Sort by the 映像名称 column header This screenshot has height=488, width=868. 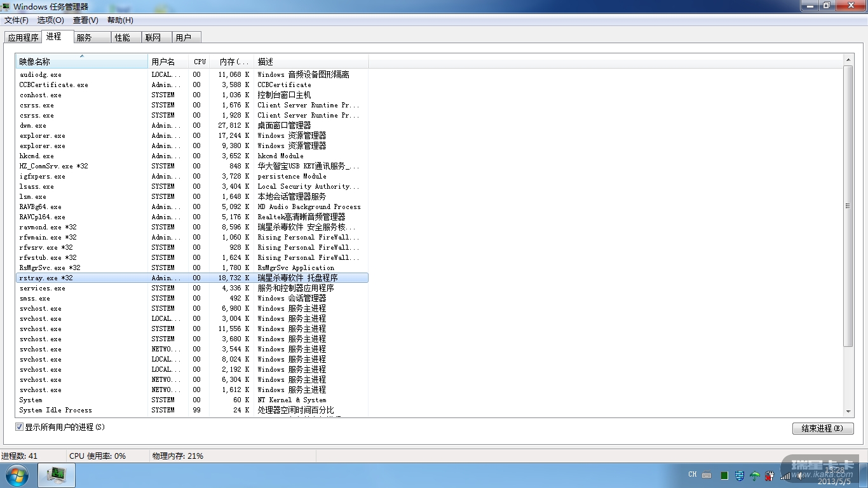[x=81, y=62]
